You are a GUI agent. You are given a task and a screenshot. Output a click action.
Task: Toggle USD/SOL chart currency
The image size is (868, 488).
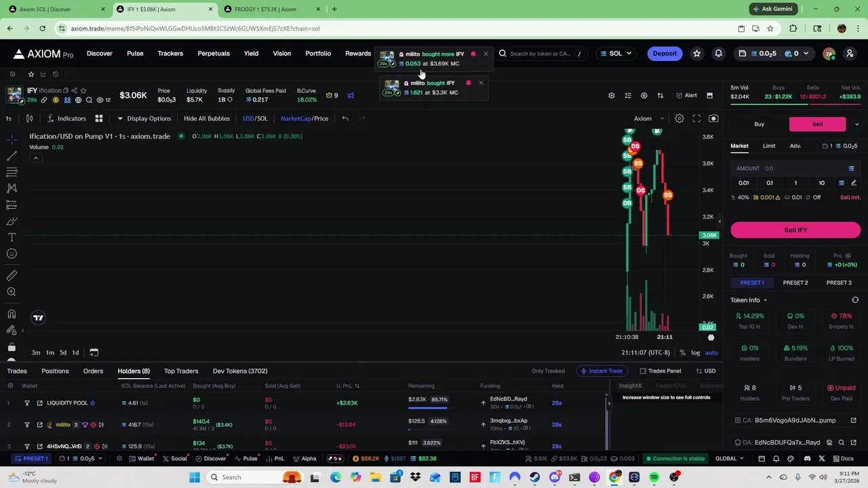256,119
